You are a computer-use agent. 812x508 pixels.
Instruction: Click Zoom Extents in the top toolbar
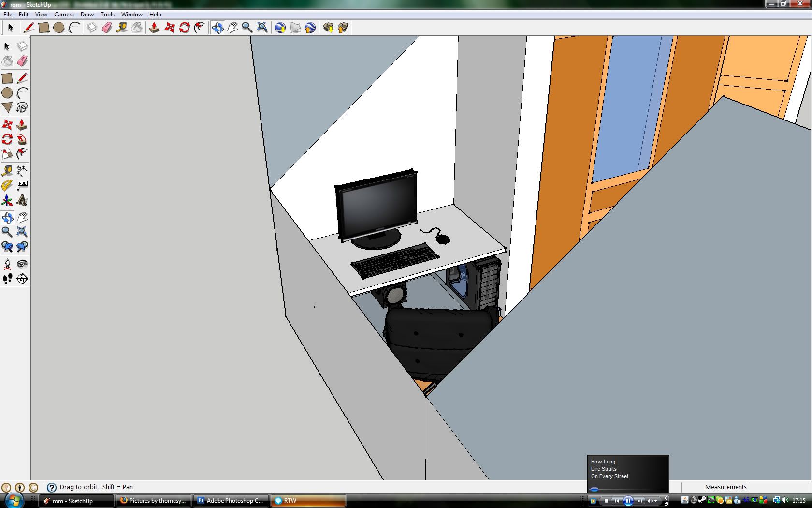262,28
